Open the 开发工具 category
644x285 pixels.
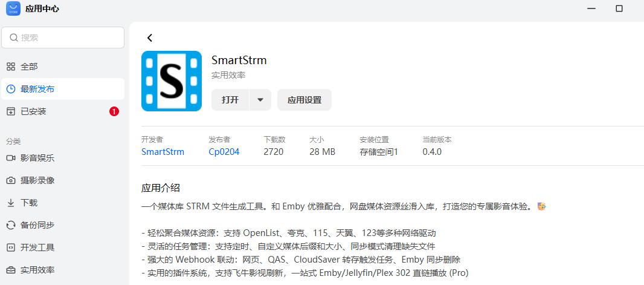63,247
